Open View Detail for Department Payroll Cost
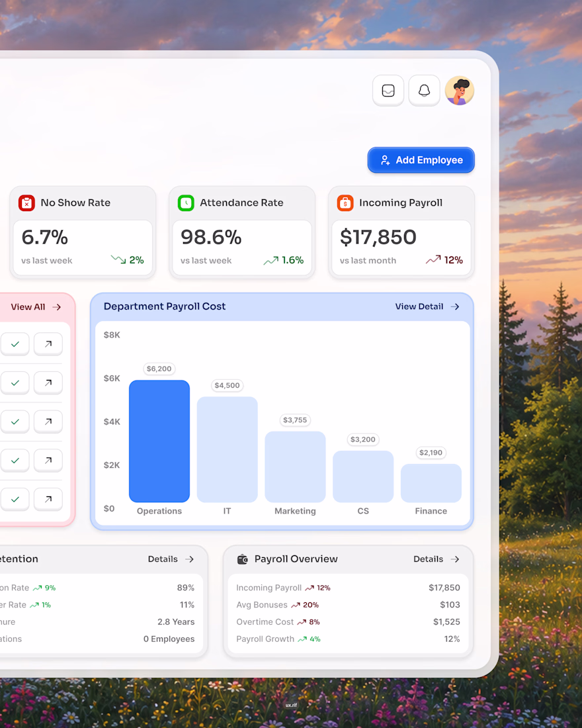Screen dimensions: 582x728 coord(427,306)
